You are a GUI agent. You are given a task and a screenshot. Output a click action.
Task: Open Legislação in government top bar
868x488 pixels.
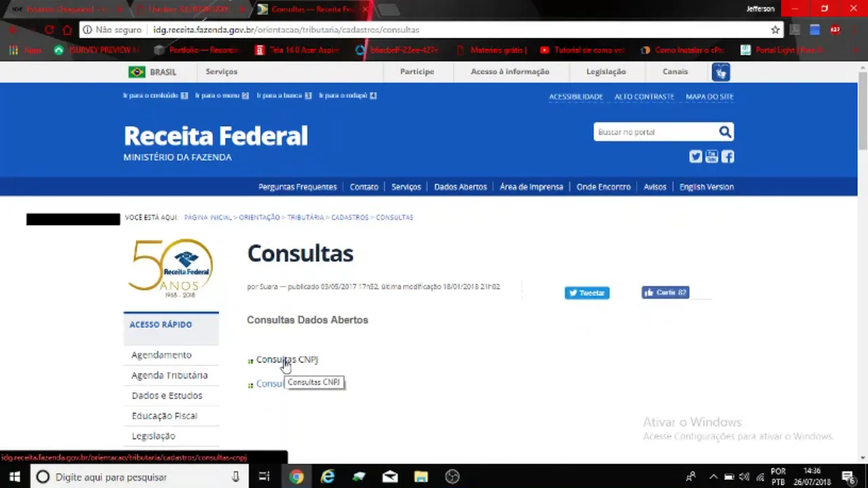click(x=606, y=72)
